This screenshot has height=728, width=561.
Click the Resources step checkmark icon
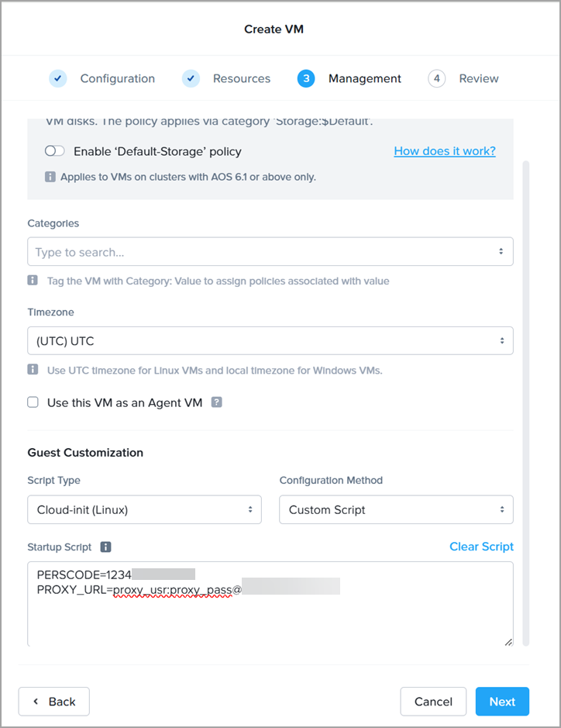pos(191,78)
